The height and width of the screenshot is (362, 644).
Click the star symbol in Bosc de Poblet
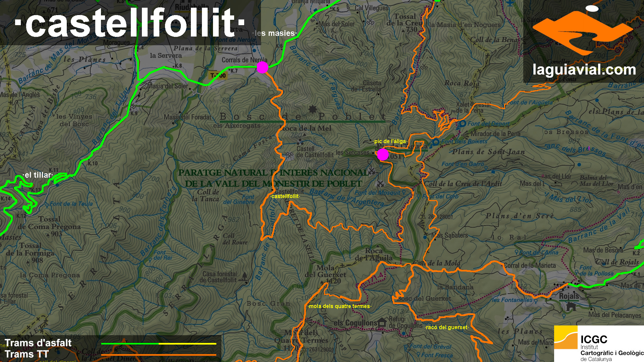click(x=313, y=109)
